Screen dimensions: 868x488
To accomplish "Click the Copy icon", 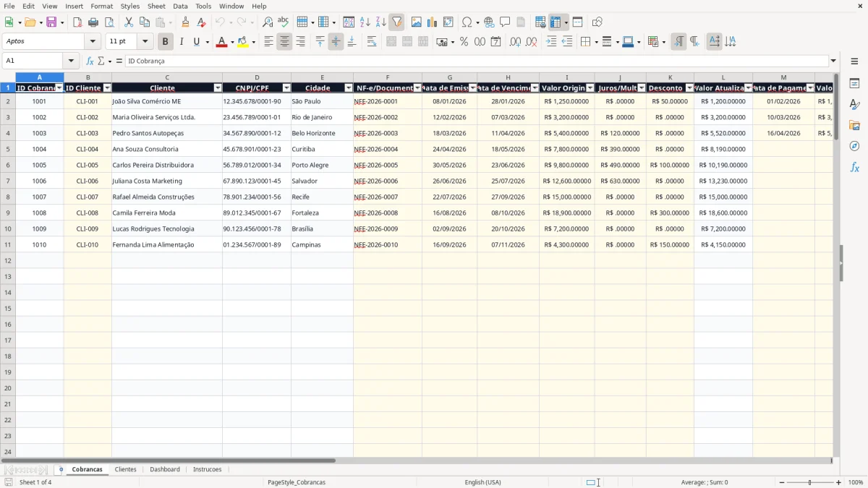I will [145, 22].
